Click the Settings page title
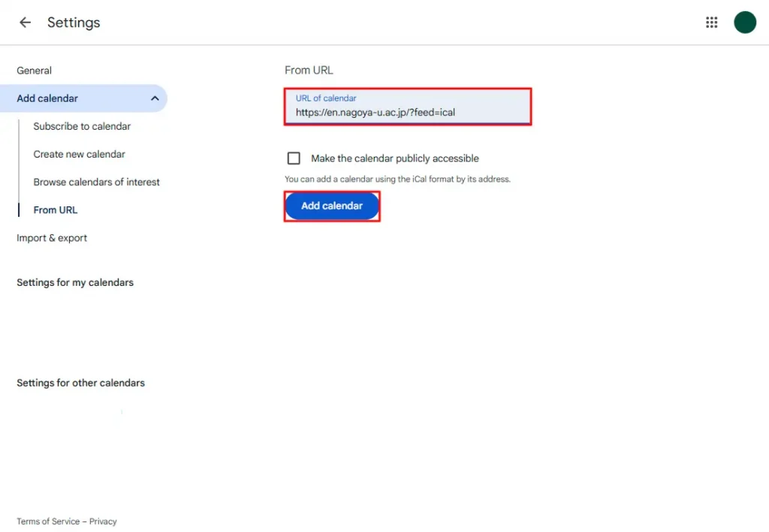Viewport: 769px width, 532px height. tap(73, 23)
